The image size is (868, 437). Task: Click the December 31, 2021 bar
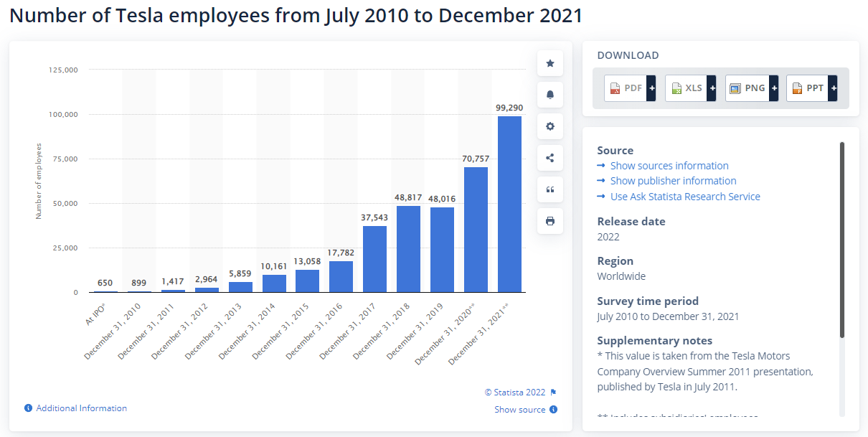pyautogui.click(x=509, y=205)
